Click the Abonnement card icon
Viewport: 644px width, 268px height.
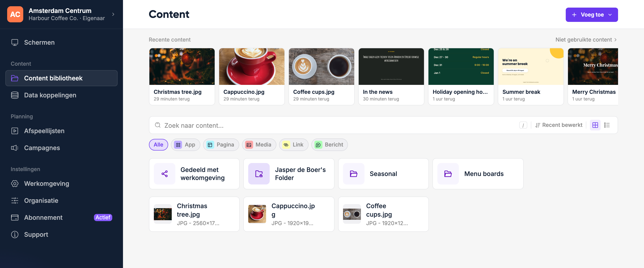click(x=15, y=218)
